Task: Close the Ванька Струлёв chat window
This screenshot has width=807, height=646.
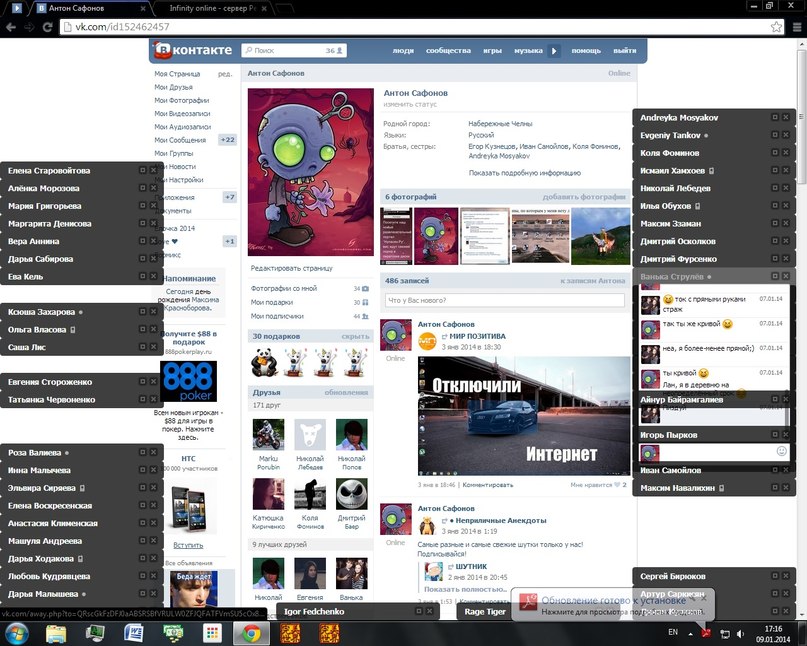Action: coord(786,276)
